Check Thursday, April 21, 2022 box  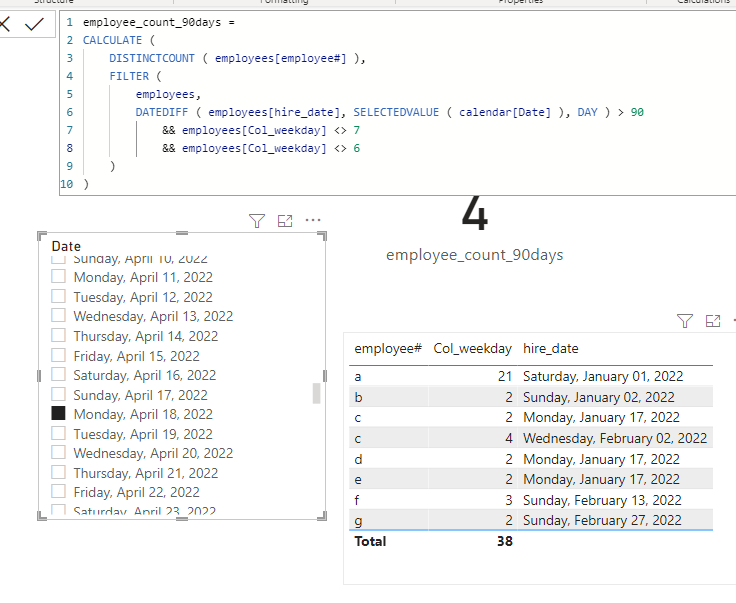(x=58, y=472)
